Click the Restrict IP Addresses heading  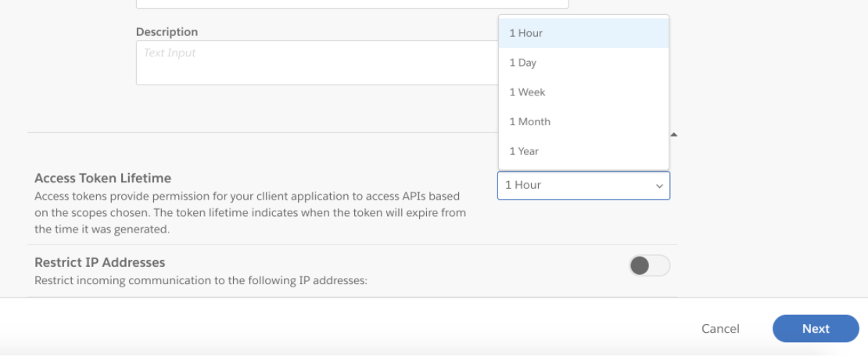(99, 263)
